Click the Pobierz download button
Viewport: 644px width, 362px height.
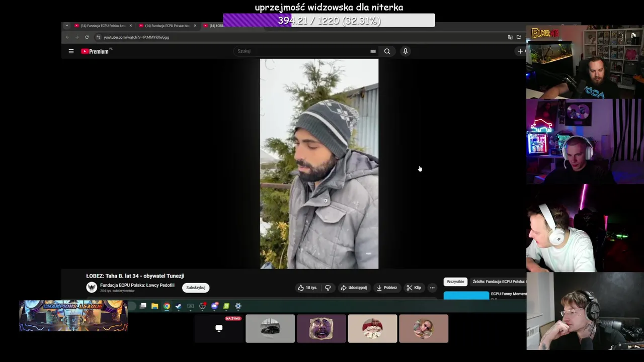click(387, 288)
